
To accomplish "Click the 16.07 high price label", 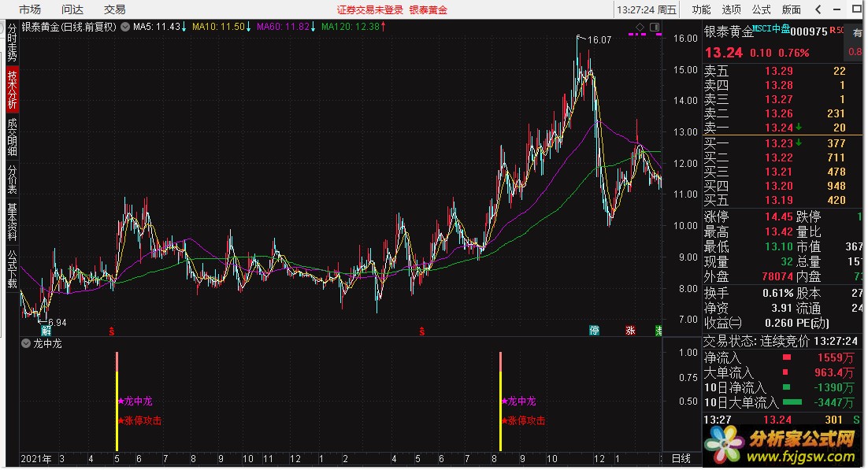I will 599,40.
